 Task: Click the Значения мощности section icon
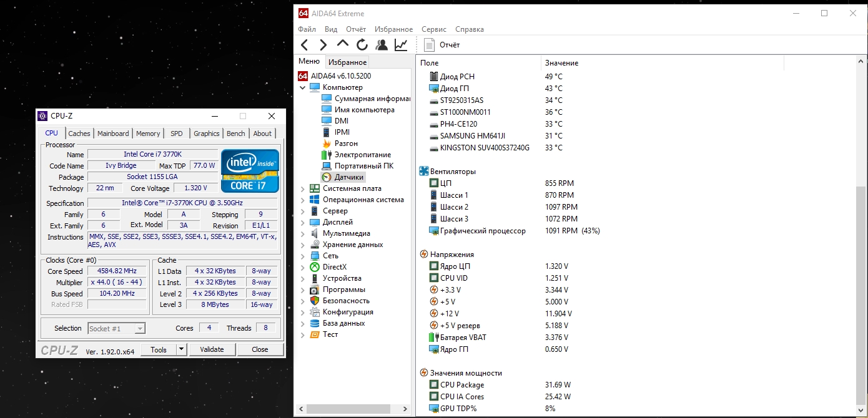[x=424, y=373]
